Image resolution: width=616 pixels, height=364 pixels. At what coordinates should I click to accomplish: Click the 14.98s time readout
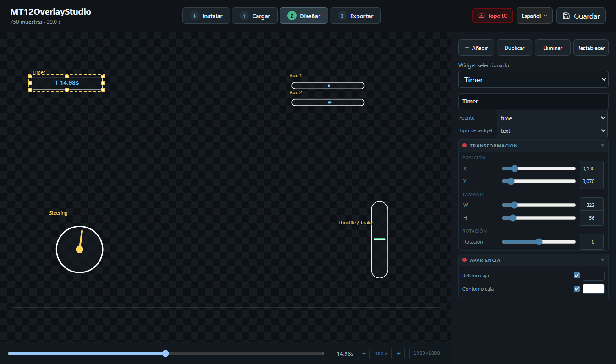click(x=345, y=353)
